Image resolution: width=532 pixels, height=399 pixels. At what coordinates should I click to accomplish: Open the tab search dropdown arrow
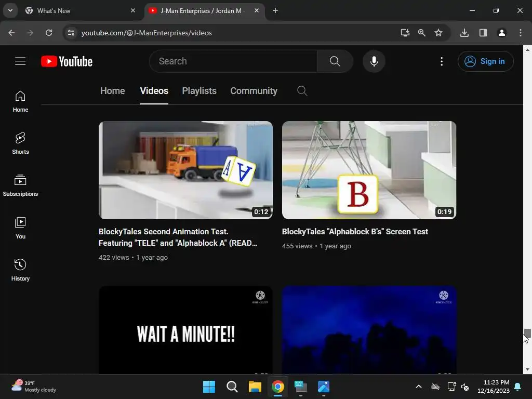10,10
